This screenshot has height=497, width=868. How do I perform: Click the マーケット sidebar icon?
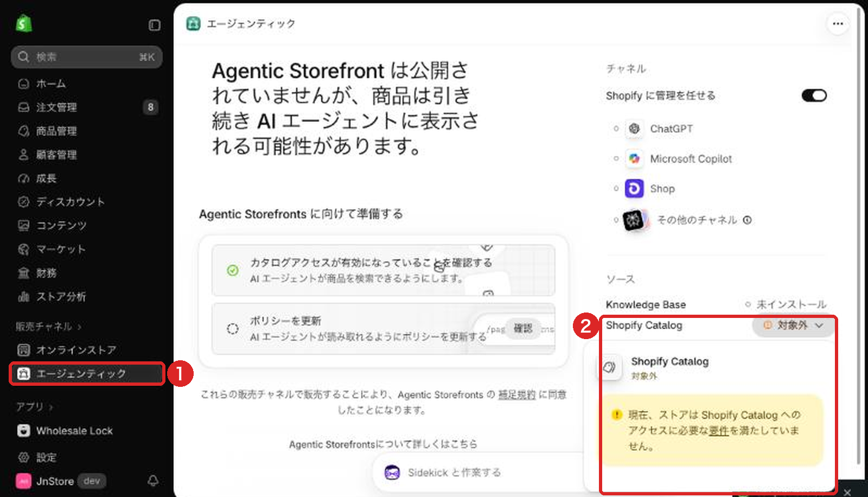23,249
